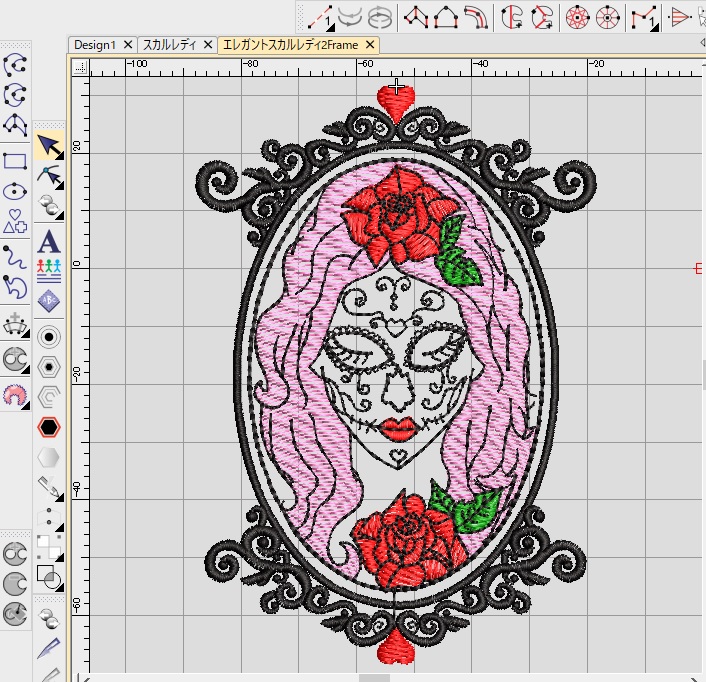The height and width of the screenshot is (682, 706).
Task: Click the tab scroll left arrow
Action: click(x=702, y=43)
